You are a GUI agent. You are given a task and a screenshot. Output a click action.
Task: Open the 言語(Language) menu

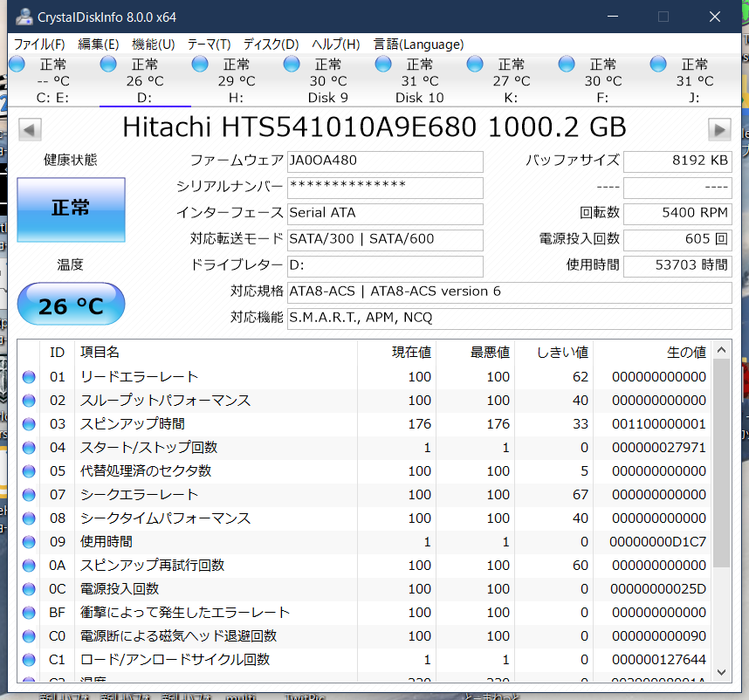point(418,45)
